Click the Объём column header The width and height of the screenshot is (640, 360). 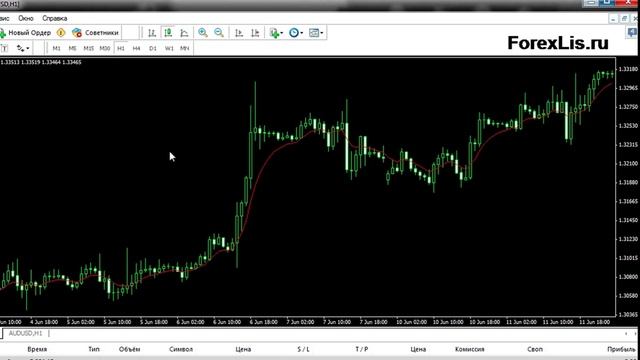point(129,349)
